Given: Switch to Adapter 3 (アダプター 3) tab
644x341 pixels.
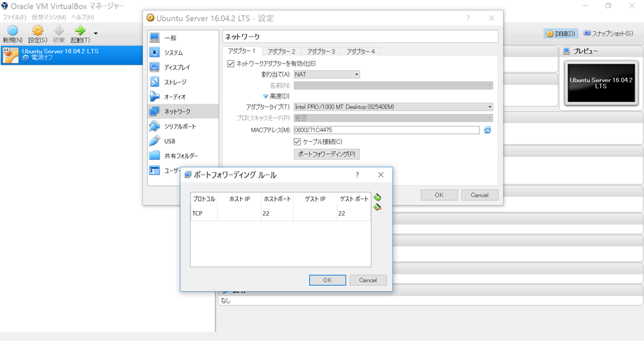Looking at the screenshot, I should click(321, 52).
